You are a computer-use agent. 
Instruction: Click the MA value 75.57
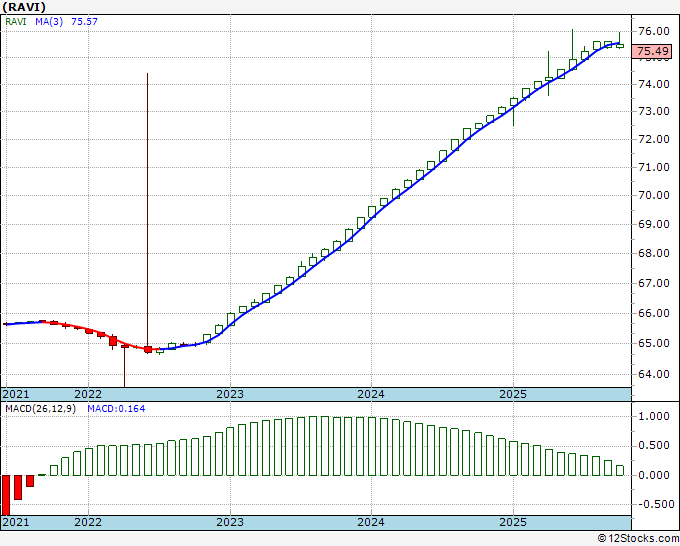coord(84,21)
